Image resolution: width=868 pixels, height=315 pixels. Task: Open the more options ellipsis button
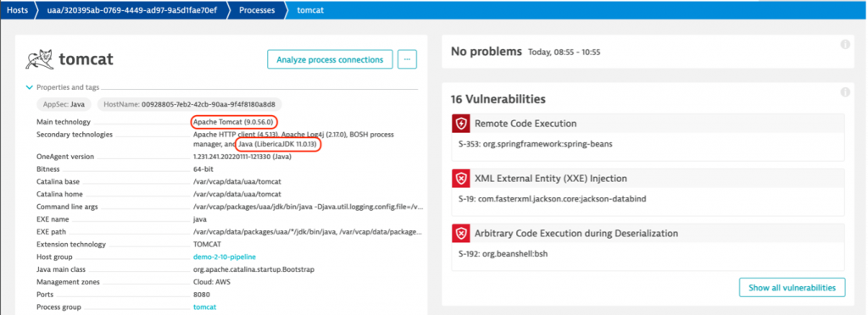pos(408,59)
